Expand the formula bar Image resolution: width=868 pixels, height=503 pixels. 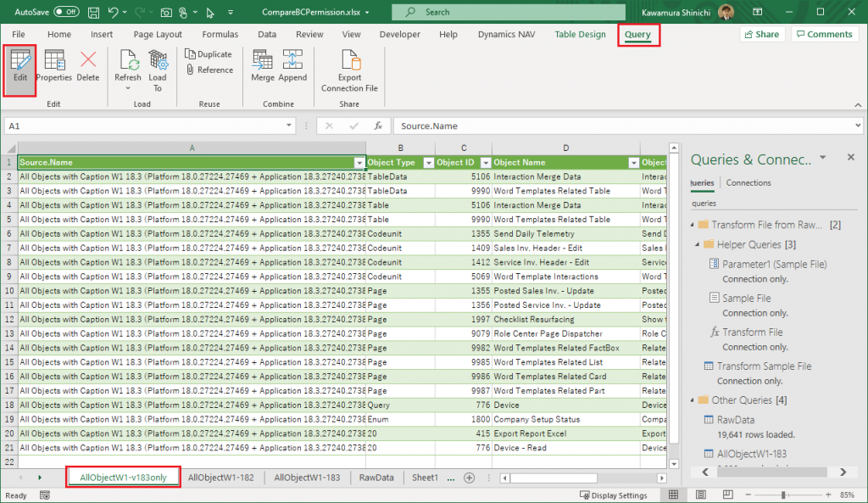[x=858, y=126]
